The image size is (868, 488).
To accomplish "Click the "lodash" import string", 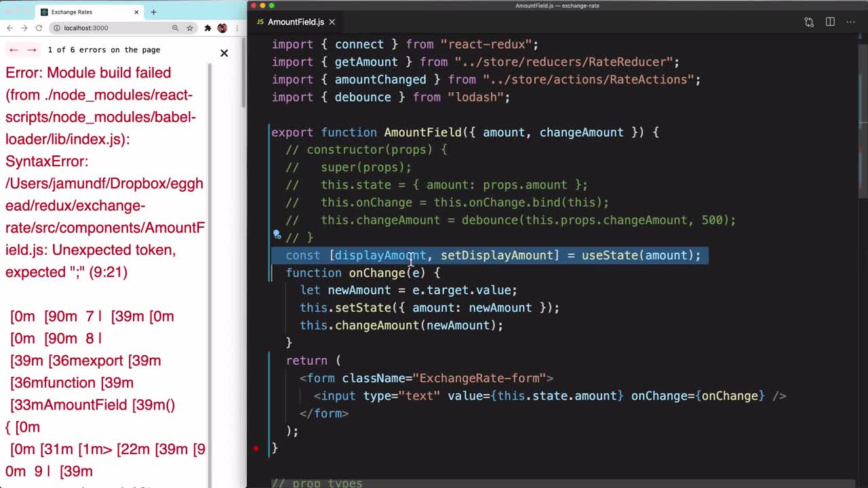I will coord(475,97).
